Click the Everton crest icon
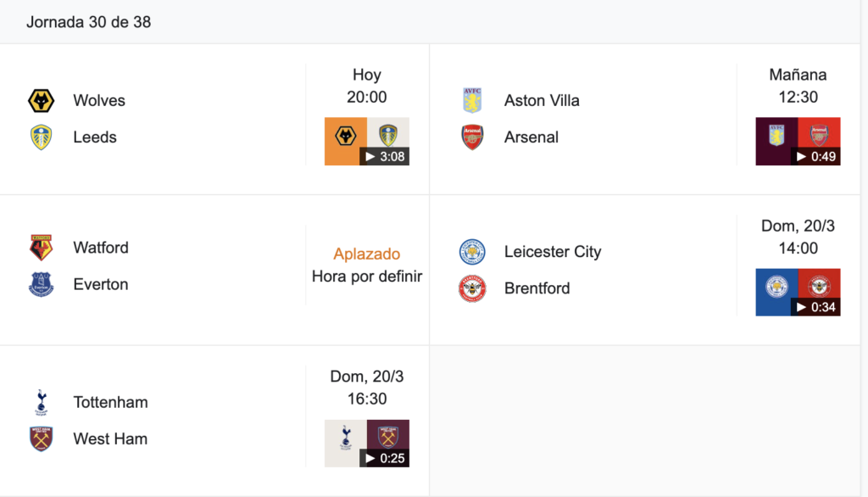 [41, 284]
